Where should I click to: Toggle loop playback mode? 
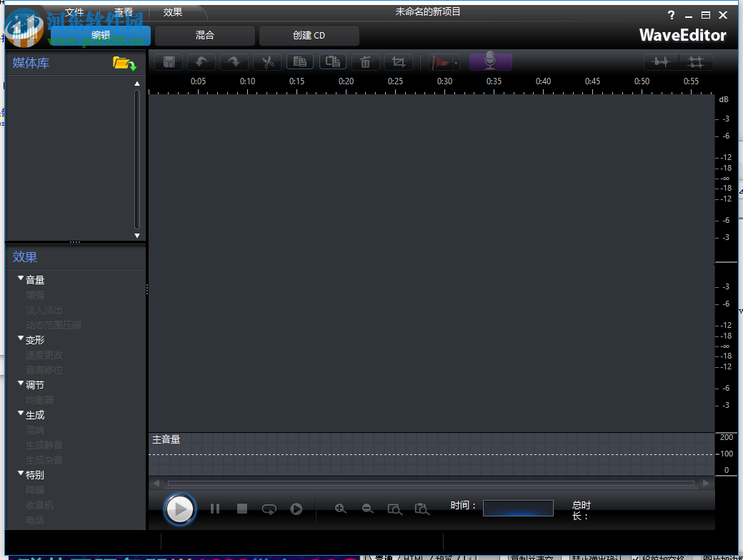269,509
